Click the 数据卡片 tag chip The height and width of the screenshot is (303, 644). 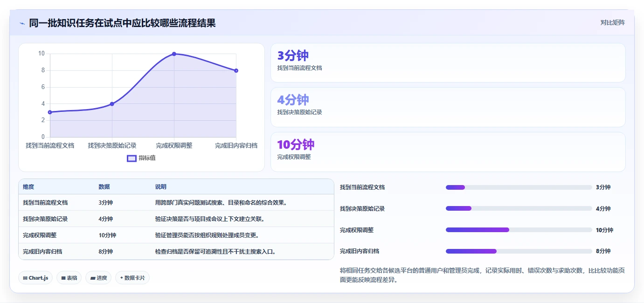click(x=132, y=278)
